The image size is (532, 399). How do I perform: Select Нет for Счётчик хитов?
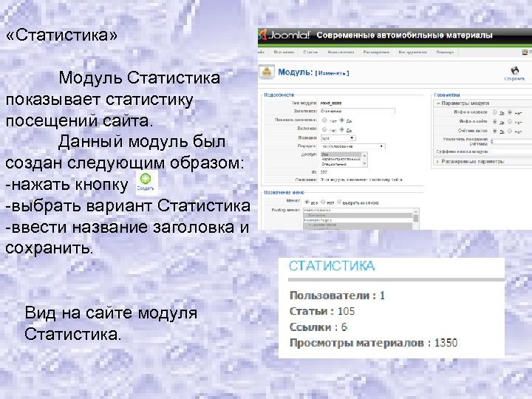pyautogui.click(x=510, y=131)
